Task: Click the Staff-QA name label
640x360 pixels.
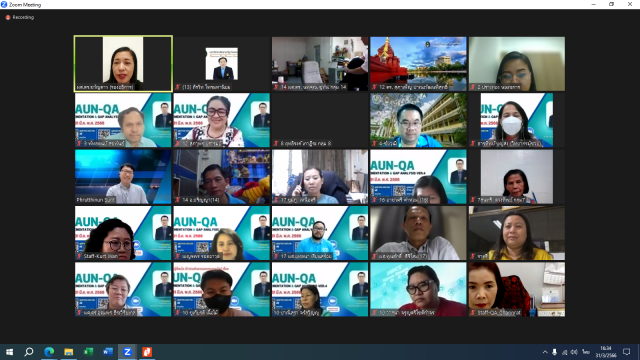Action: (499, 313)
